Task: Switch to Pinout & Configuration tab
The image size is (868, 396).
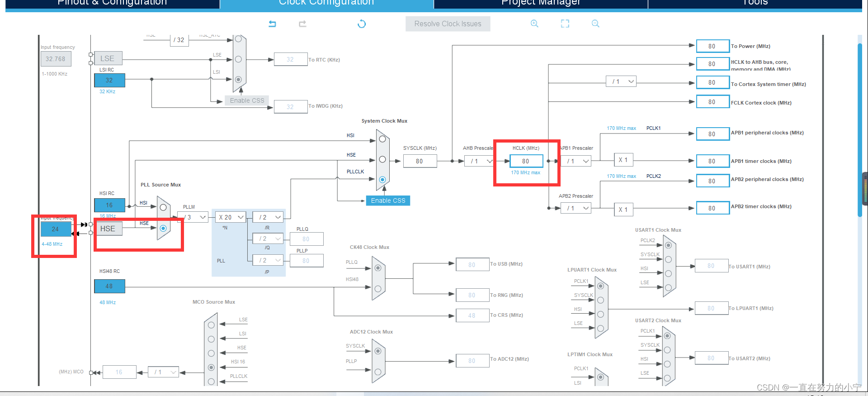Action: tap(112, 4)
